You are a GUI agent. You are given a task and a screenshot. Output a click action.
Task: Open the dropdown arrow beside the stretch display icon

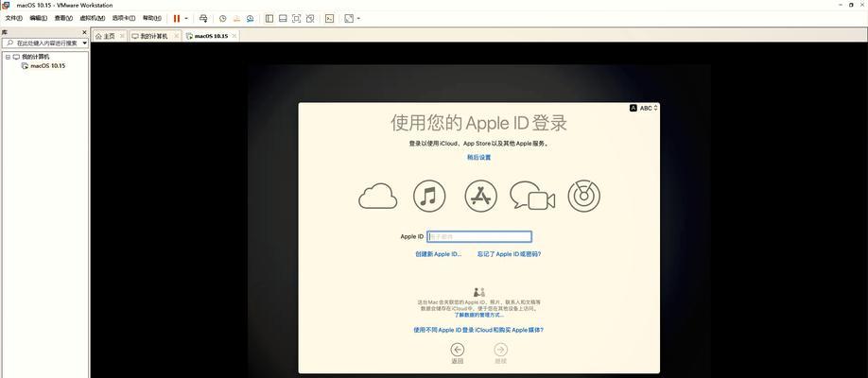pyautogui.click(x=358, y=18)
